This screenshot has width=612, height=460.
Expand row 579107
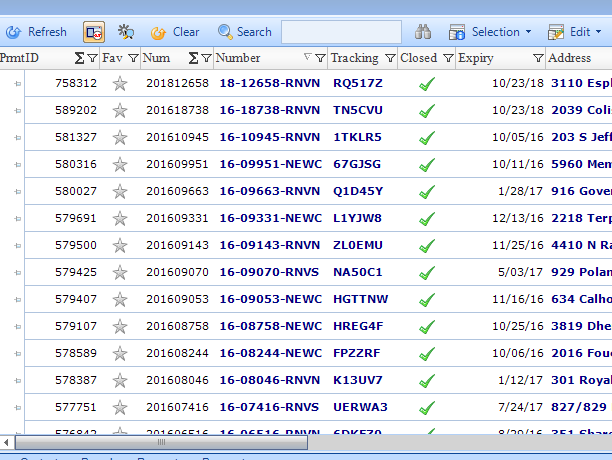tap(18, 327)
